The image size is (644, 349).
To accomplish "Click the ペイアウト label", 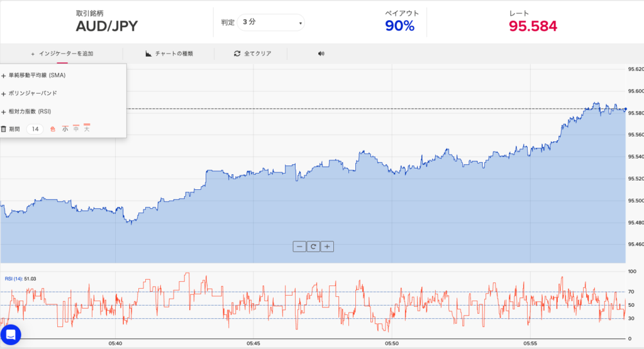I will (x=402, y=13).
